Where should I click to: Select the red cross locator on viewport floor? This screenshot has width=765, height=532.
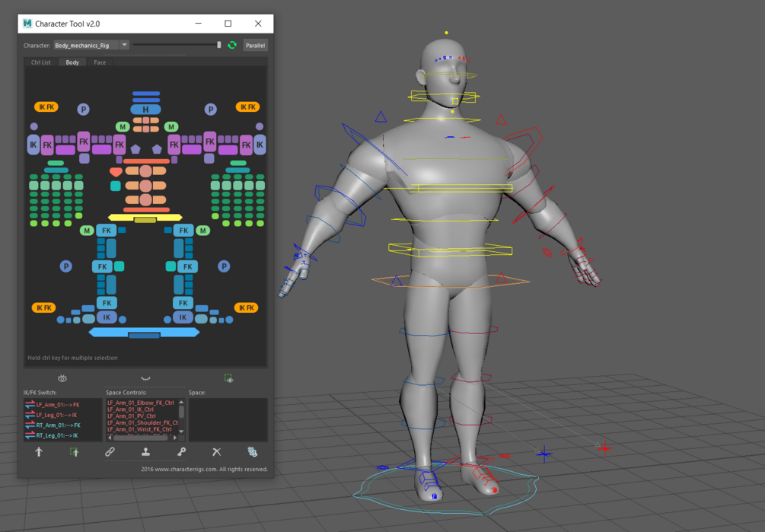pyautogui.click(x=605, y=448)
